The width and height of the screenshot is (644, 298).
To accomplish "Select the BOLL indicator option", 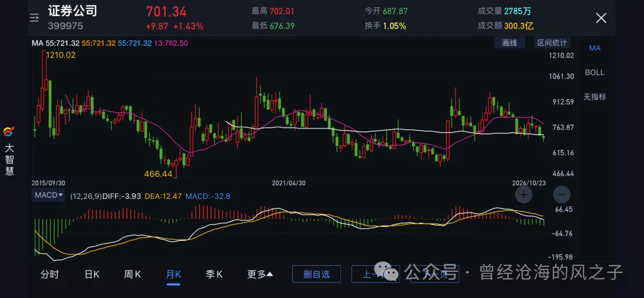I will 595,72.
